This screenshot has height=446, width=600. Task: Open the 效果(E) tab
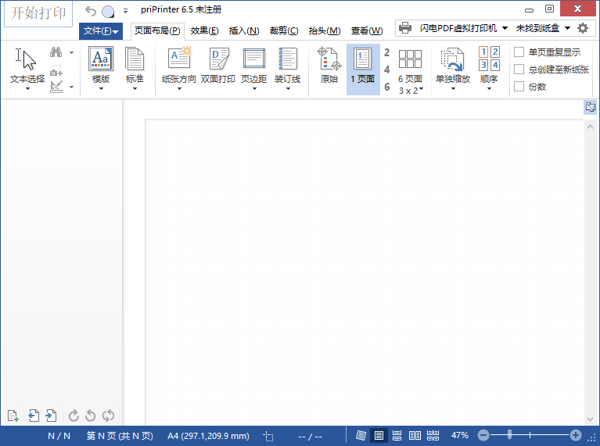[x=204, y=31]
